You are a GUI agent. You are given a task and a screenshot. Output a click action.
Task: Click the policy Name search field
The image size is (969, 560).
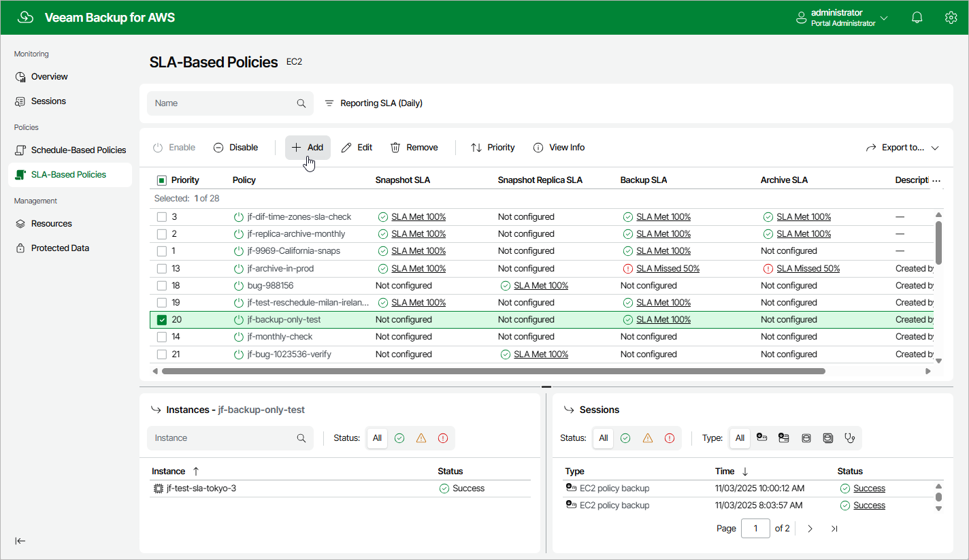pyautogui.click(x=223, y=103)
